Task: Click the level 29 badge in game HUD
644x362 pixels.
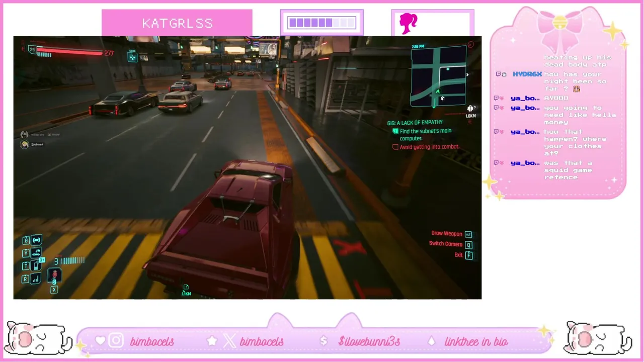Action: [32, 49]
